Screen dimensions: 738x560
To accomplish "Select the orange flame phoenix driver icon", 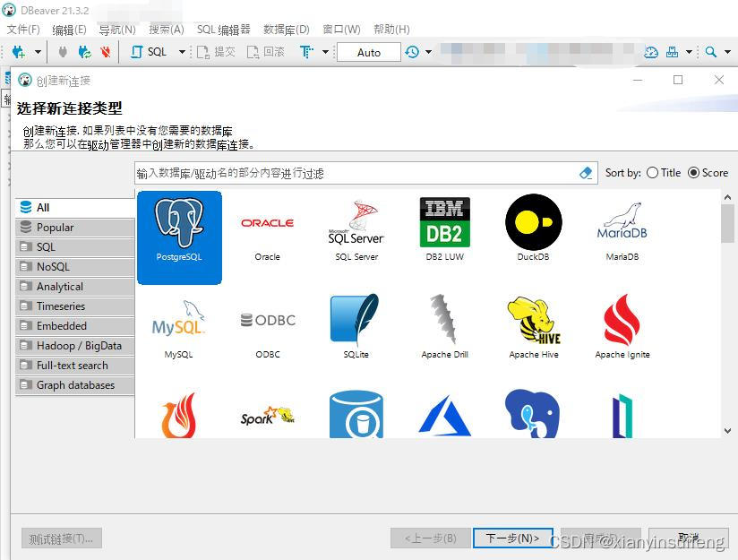I will click(x=179, y=415).
